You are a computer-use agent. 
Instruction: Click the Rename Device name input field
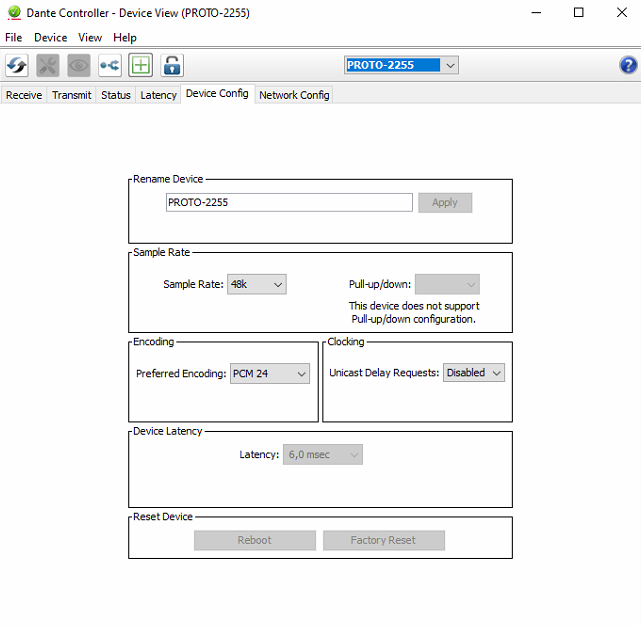pos(289,203)
